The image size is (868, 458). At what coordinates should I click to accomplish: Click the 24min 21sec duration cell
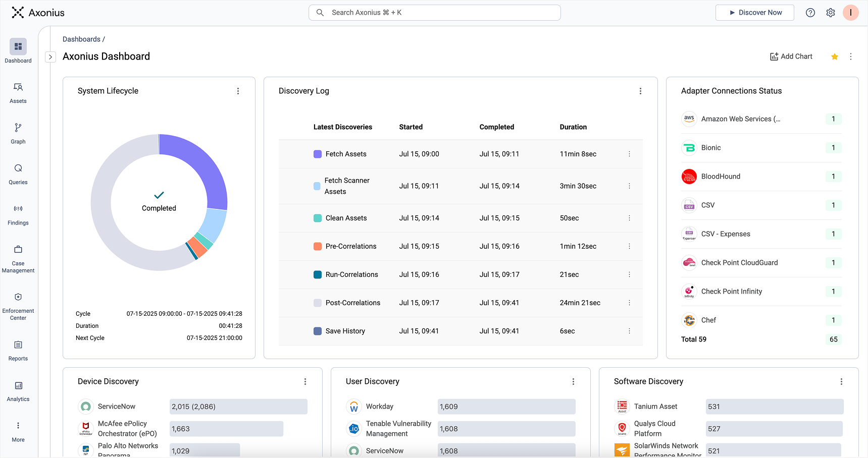tap(580, 303)
